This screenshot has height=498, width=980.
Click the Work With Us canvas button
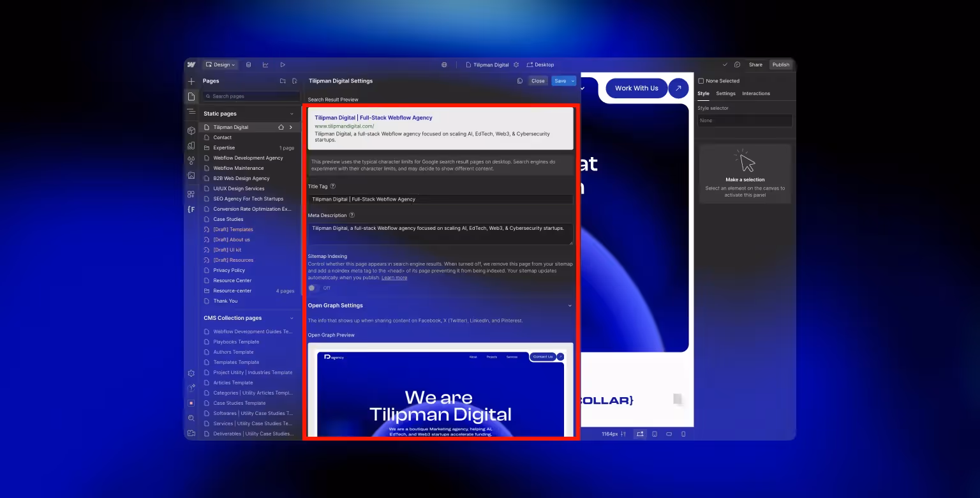click(636, 88)
